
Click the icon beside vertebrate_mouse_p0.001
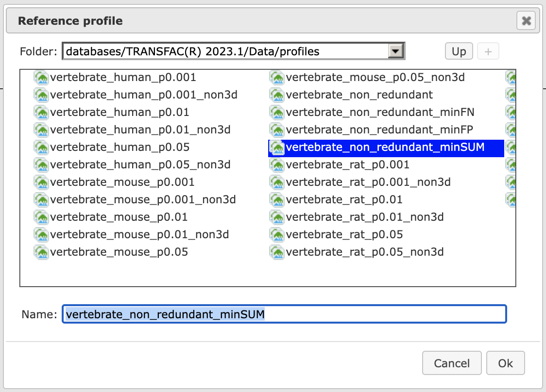click(41, 182)
